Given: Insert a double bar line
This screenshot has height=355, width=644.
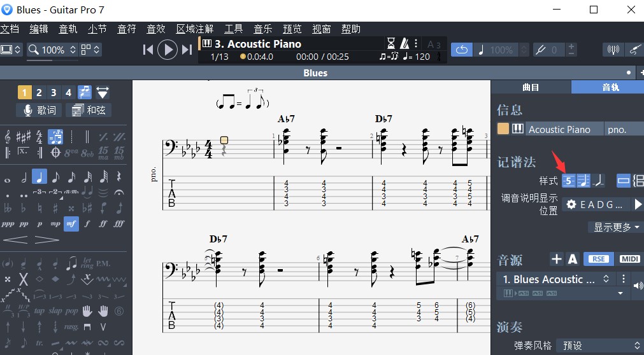Looking at the screenshot, I should tap(87, 137).
